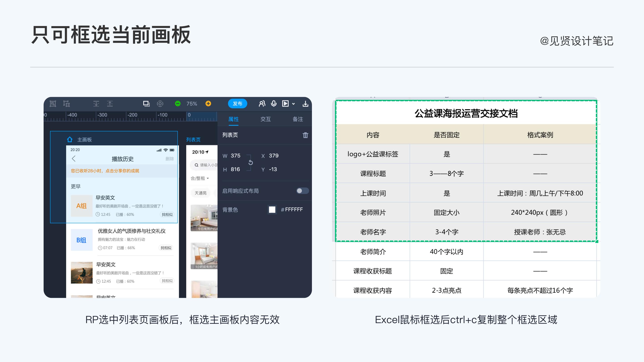
Task: Click the 格式案例 header cell
Action: click(540, 135)
